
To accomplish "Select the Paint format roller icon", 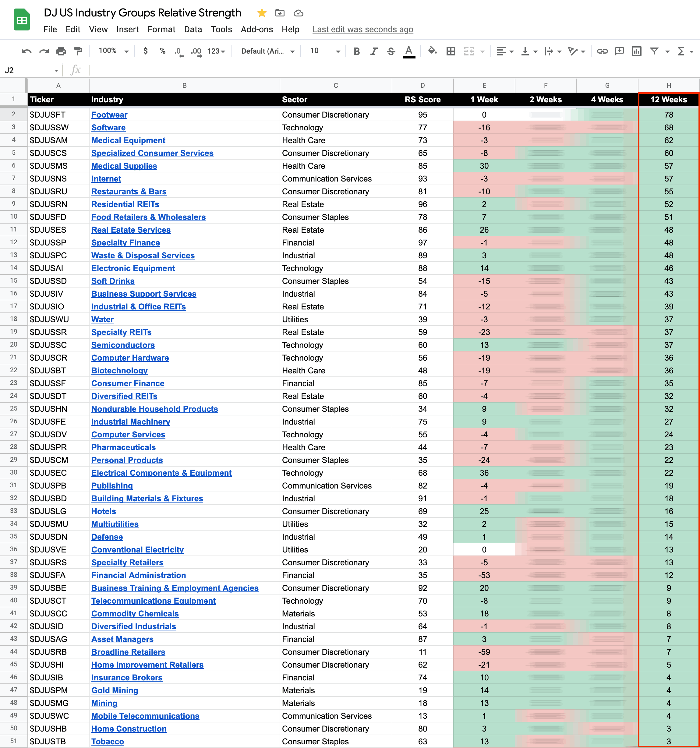I will coord(78,51).
